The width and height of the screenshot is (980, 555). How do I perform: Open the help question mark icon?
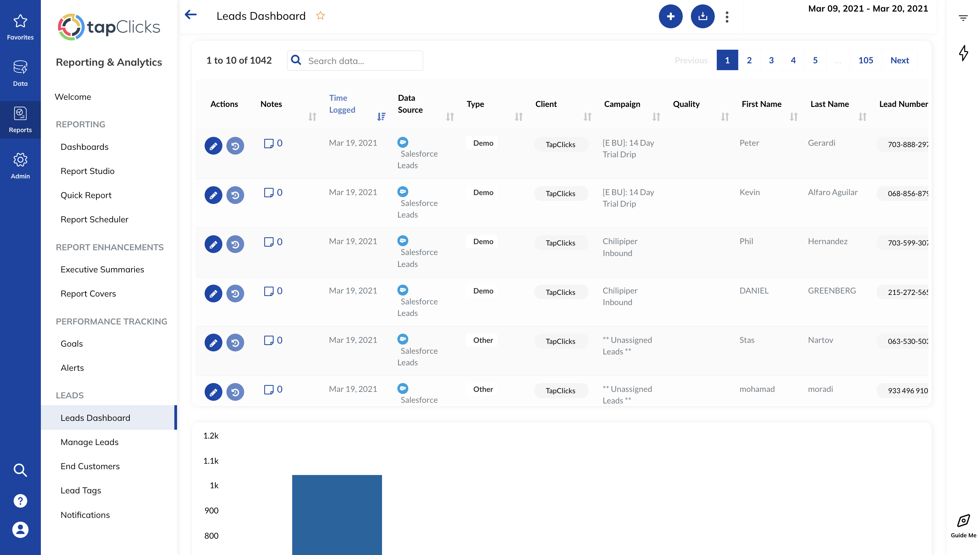click(20, 501)
